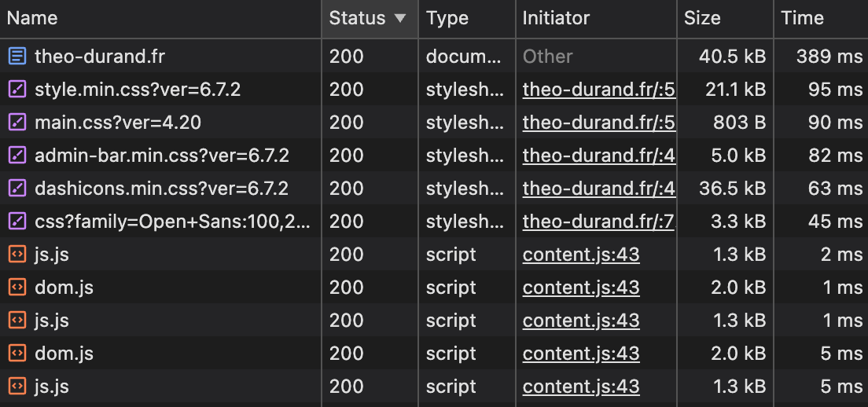868x407 pixels.
Task: Follow the content.js:43 link of the 2 ms js.js row
Action: [x=581, y=255]
